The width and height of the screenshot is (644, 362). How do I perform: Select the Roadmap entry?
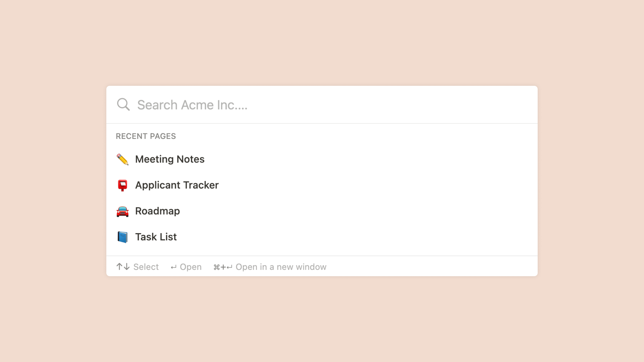click(157, 211)
